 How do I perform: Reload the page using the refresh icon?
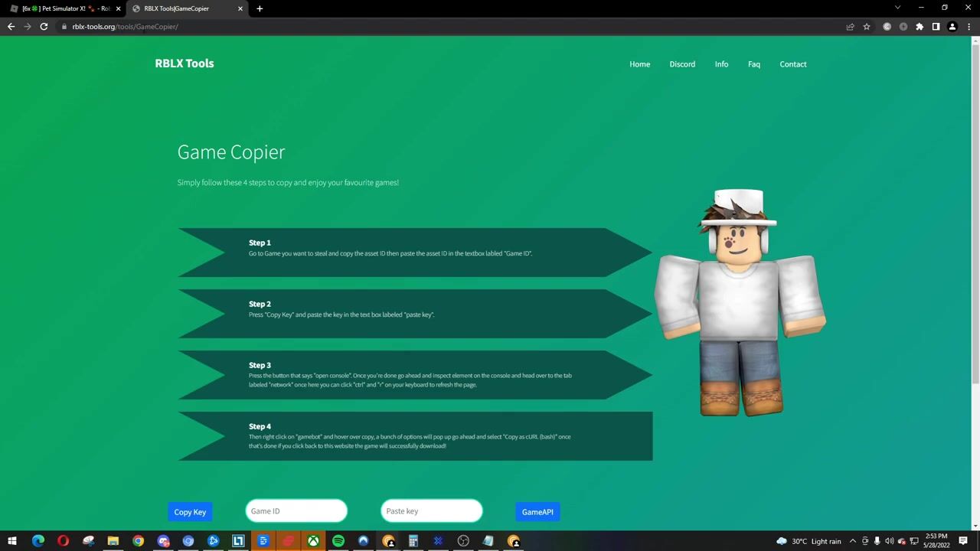click(44, 27)
